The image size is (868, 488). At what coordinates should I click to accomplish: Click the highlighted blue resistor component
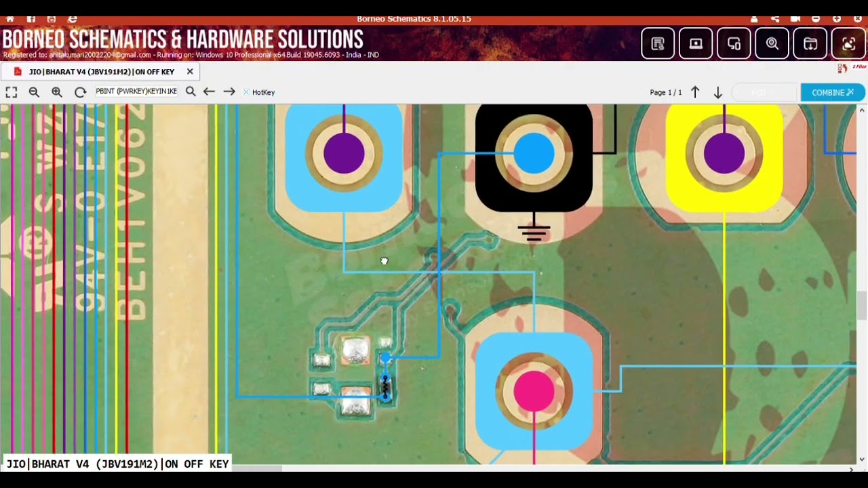[386, 388]
